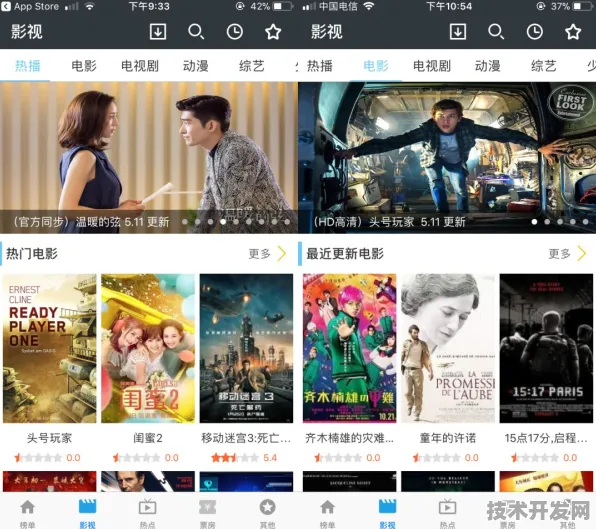
Task: Open 热点 TV icon in left bottom bar
Action: click(147, 507)
